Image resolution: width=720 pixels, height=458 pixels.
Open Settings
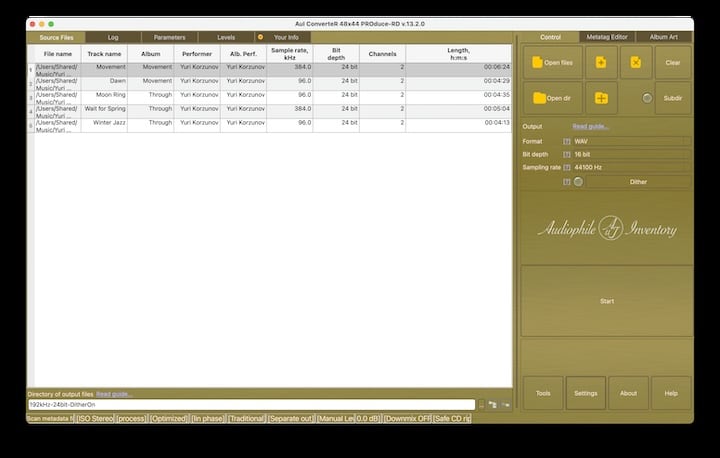tap(585, 393)
